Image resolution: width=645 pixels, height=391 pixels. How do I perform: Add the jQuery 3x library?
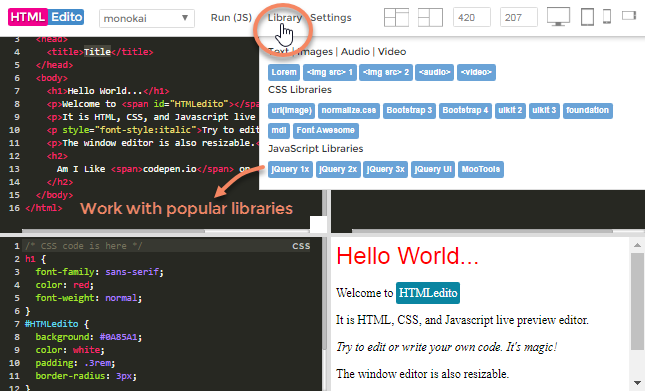[x=385, y=169]
